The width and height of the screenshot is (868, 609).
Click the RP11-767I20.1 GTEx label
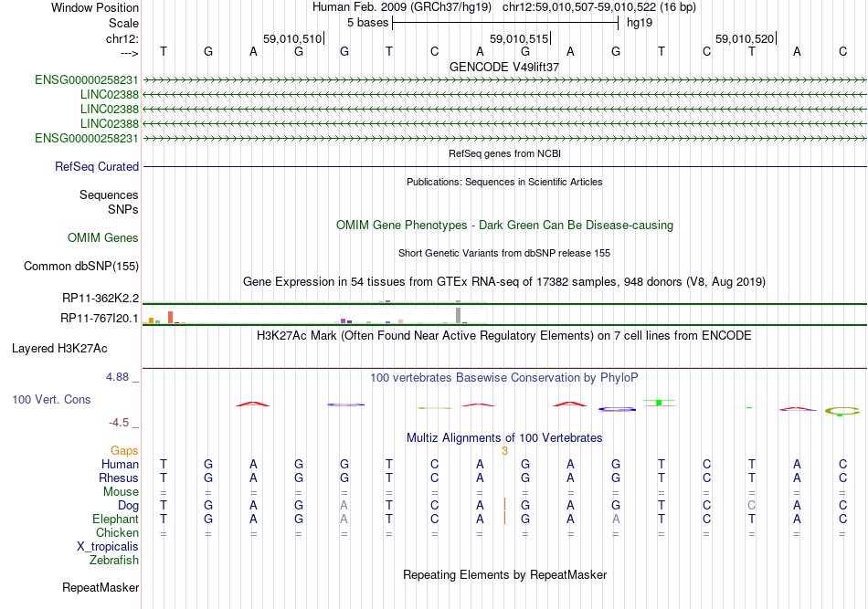(x=99, y=318)
